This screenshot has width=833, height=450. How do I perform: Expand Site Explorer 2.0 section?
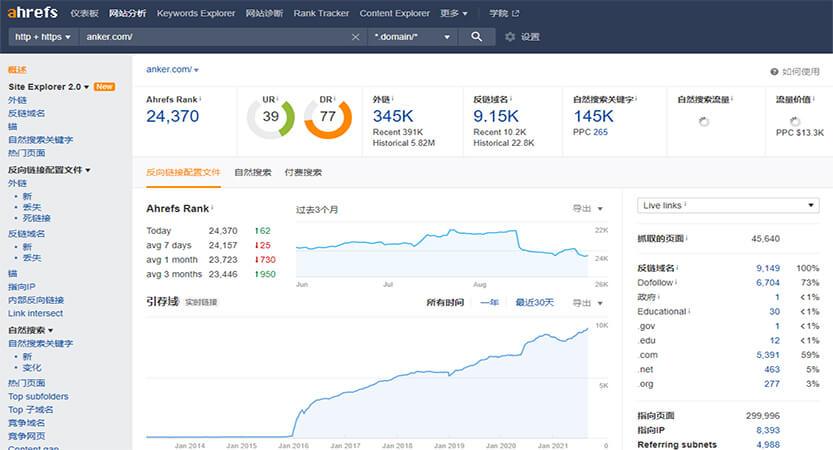[x=49, y=87]
